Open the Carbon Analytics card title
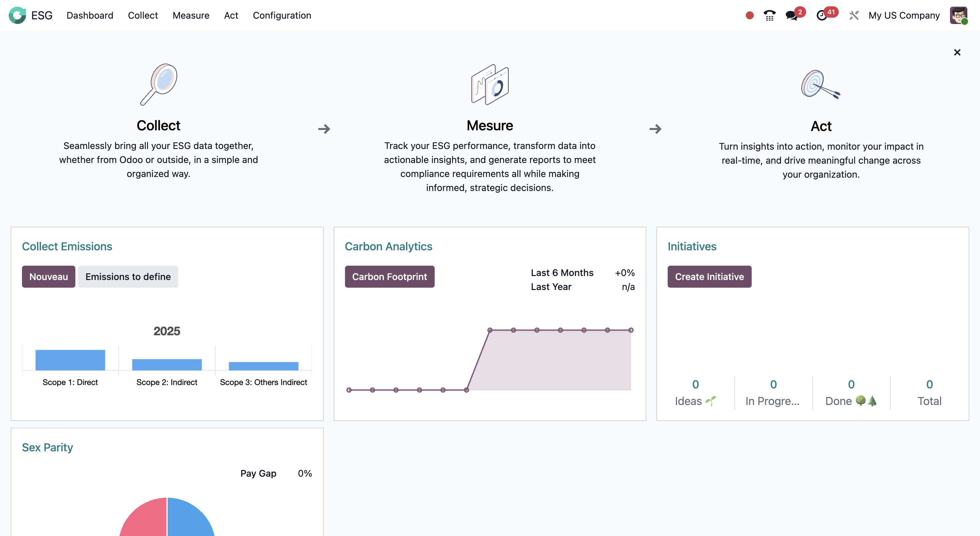The width and height of the screenshot is (980, 536). (x=388, y=246)
